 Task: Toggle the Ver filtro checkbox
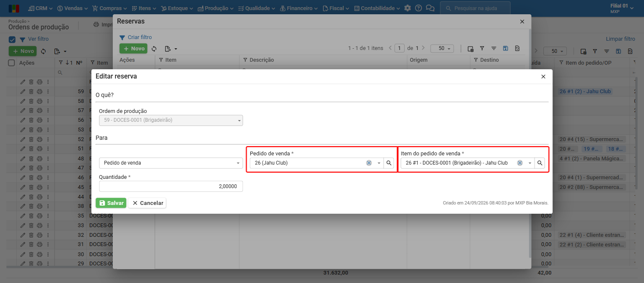tap(12, 39)
